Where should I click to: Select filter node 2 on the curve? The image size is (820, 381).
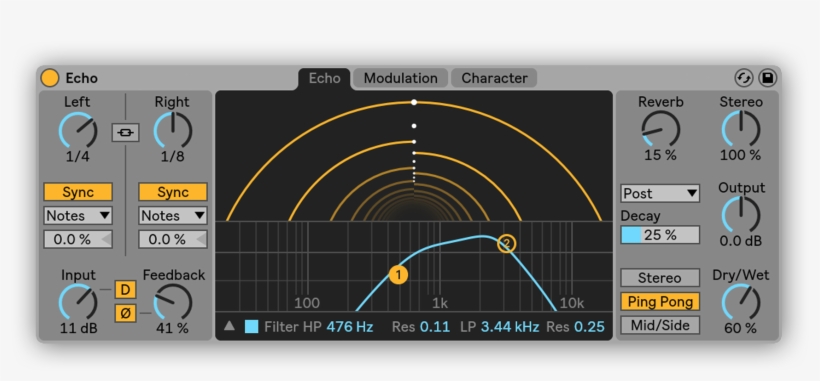(506, 244)
